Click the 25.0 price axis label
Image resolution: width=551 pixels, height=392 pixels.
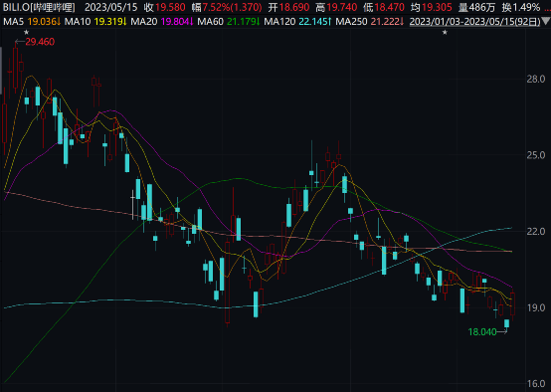tap(535, 155)
